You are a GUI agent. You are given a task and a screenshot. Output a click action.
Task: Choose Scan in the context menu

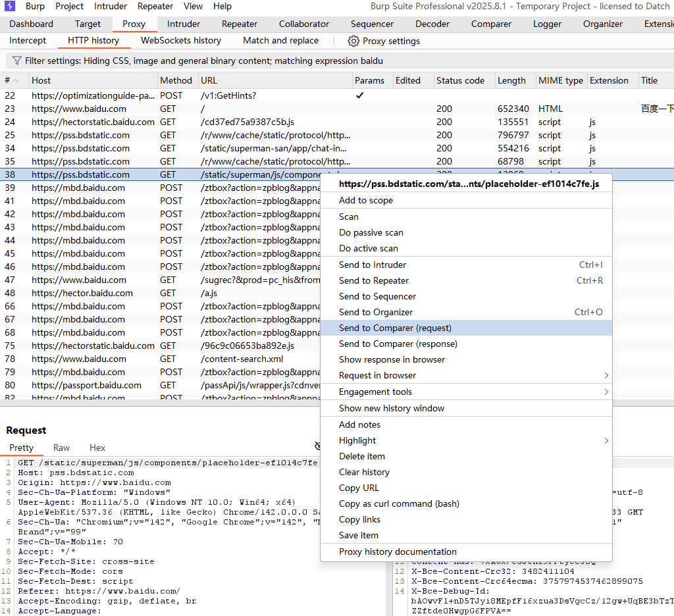[x=467, y=217]
